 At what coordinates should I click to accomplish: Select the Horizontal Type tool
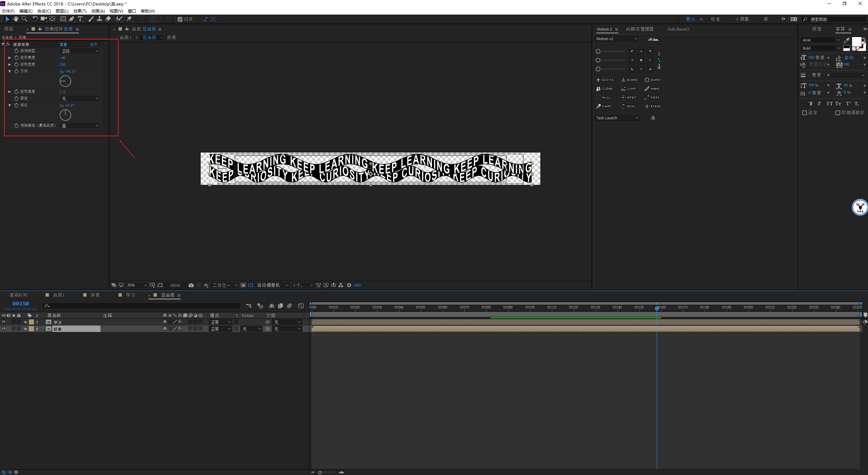tap(80, 19)
